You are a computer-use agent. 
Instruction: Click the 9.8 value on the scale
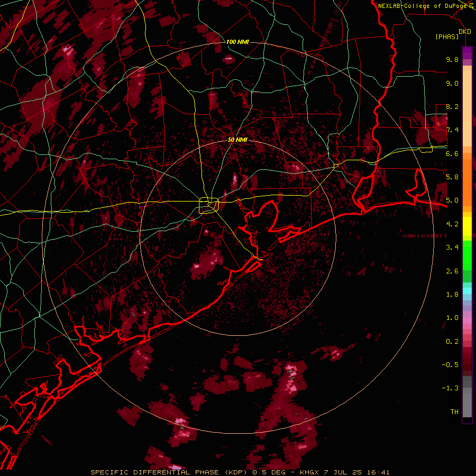click(452, 59)
